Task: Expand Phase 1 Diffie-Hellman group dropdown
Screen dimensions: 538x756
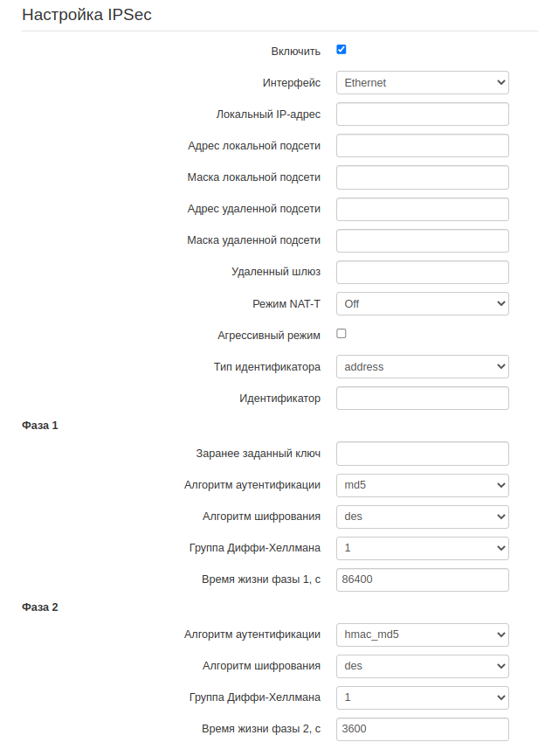Action: click(422, 548)
